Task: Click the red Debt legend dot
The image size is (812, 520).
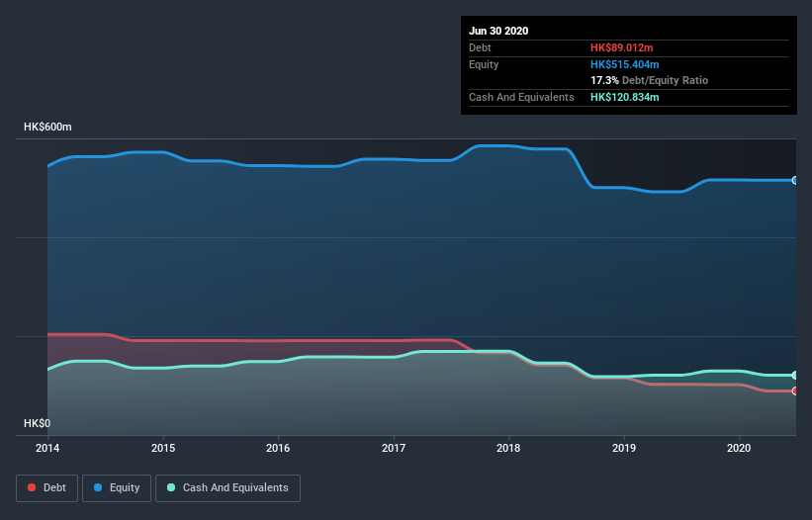Action: (32, 487)
